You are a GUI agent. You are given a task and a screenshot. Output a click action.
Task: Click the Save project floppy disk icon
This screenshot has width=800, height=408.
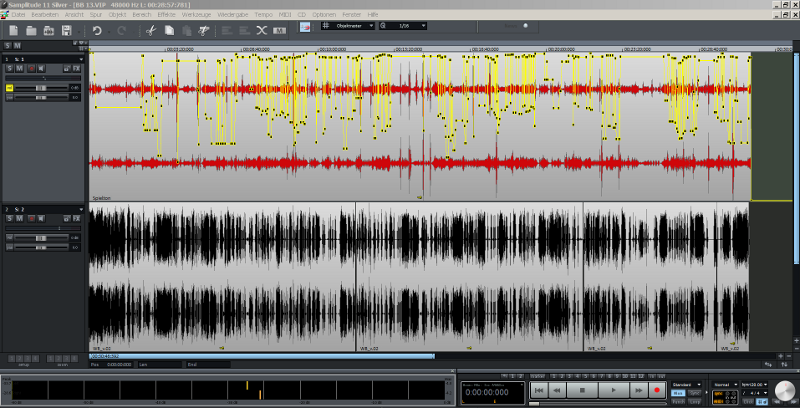[x=66, y=31]
